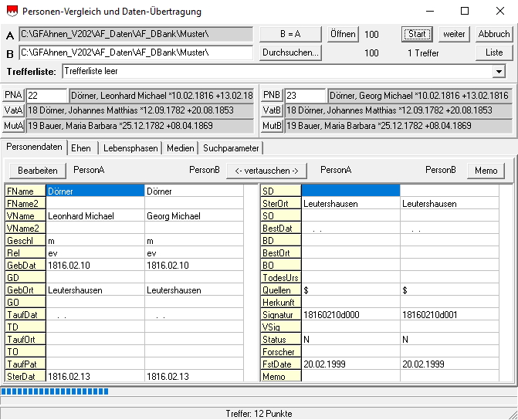Viewport: 518px width, 420px height.
Task: Select VName cell Georg Michael
Action: 194,215
